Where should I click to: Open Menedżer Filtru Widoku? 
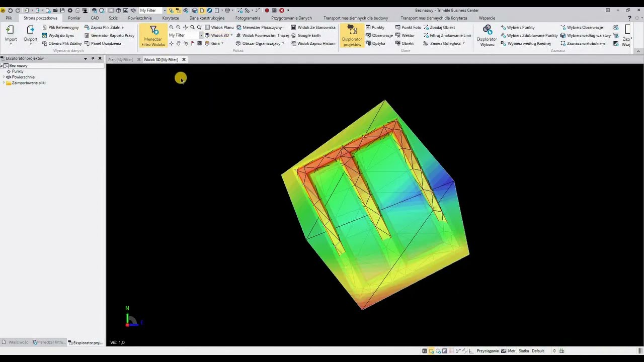[x=153, y=36]
